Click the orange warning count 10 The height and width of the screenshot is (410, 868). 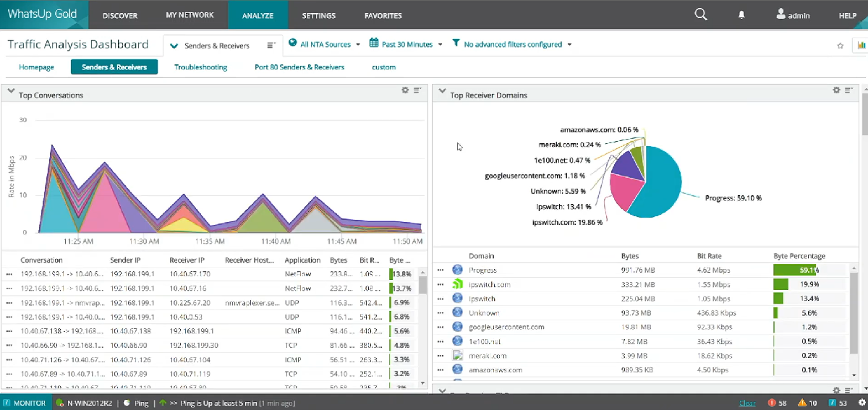(x=807, y=403)
